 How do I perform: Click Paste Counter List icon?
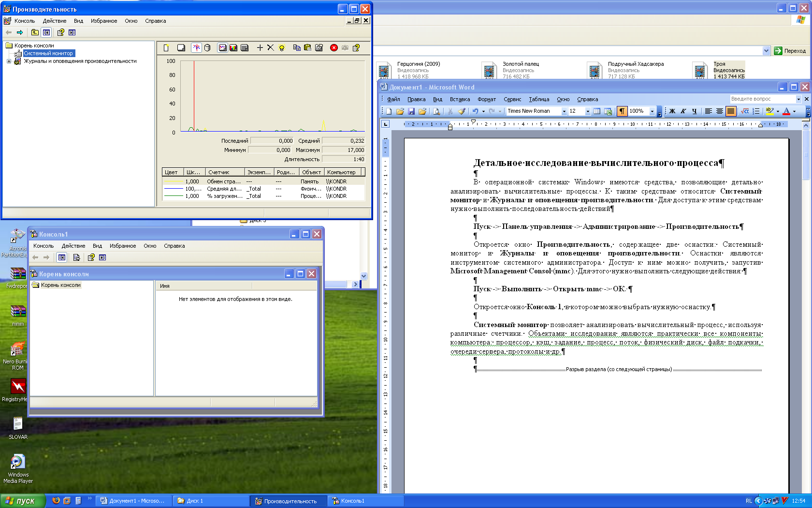(x=307, y=47)
